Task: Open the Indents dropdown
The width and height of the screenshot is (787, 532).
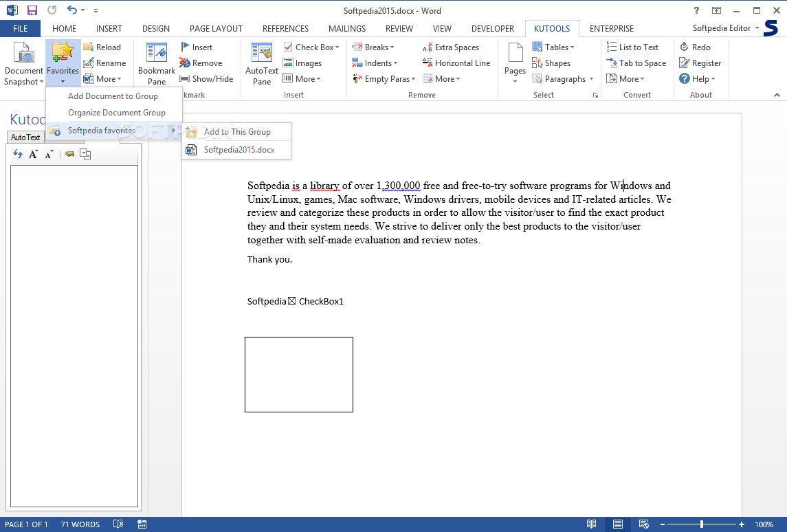Action: pos(395,63)
